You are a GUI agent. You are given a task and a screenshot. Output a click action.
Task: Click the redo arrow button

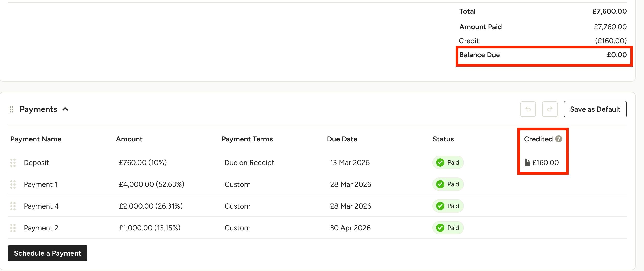[x=550, y=109]
